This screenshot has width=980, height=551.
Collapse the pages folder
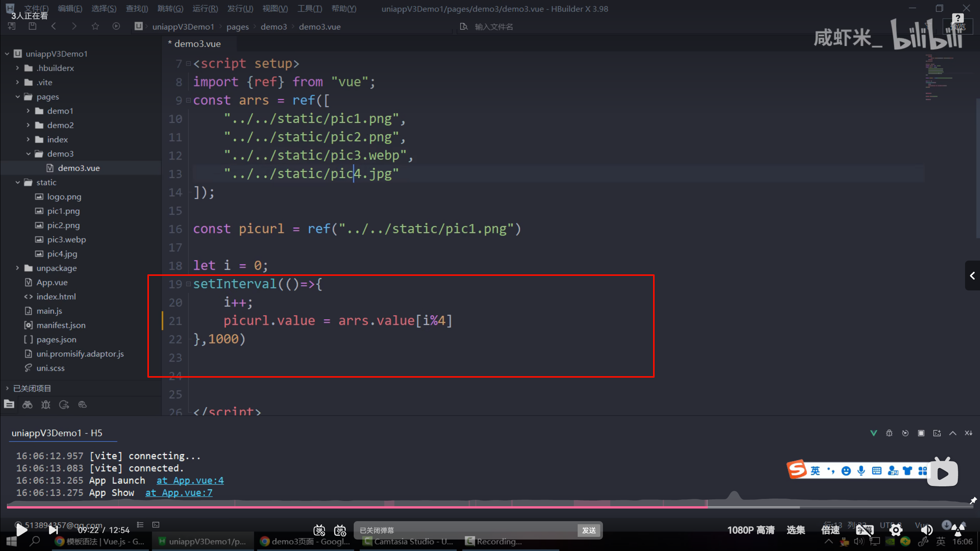click(17, 96)
